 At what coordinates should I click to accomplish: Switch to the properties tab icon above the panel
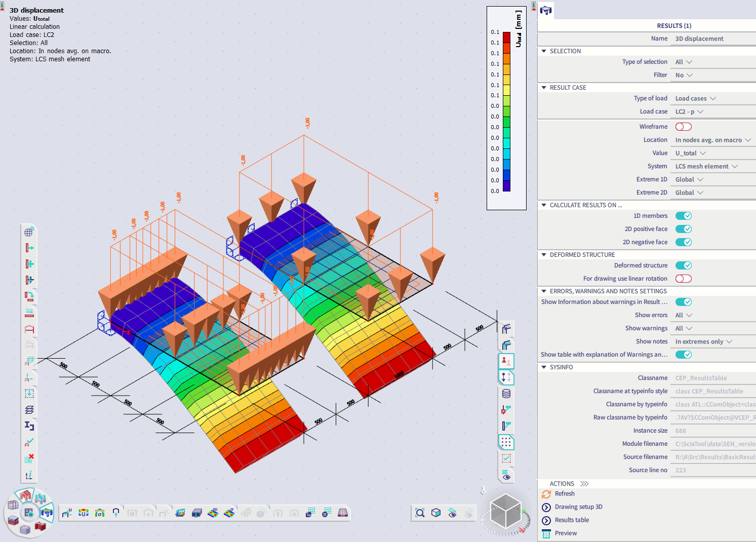[x=546, y=10]
